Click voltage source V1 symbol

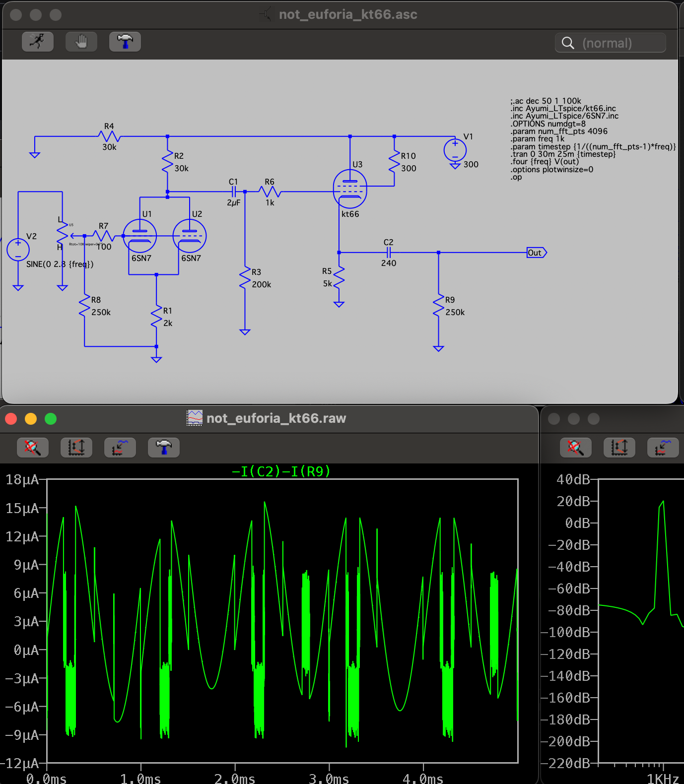tap(455, 150)
